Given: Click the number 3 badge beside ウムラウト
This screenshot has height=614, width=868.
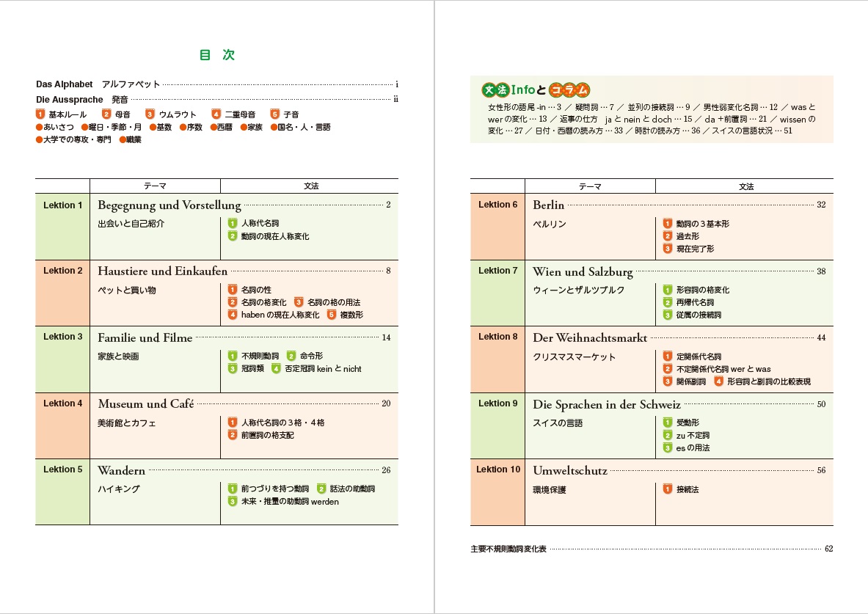Looking at the screenshot, I should click(150, 114).
